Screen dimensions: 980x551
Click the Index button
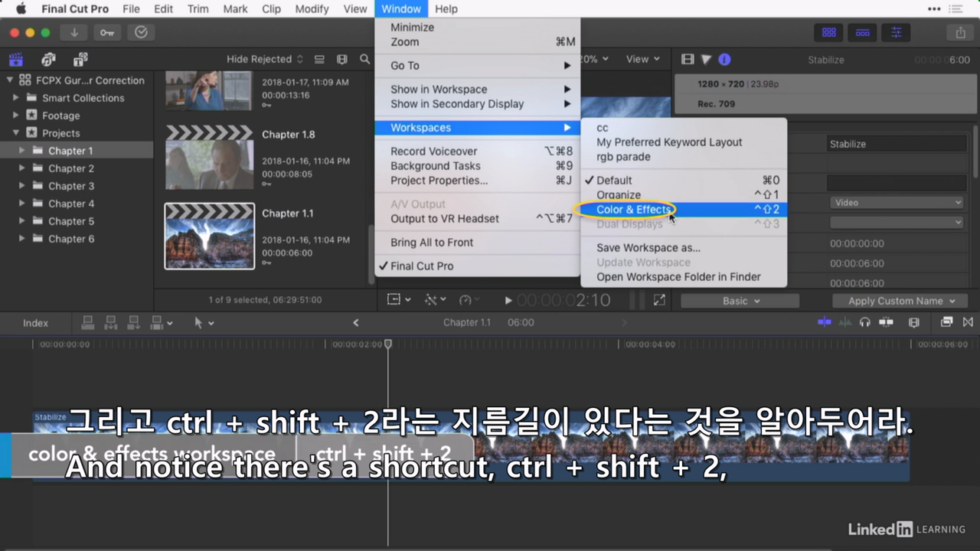pyautogui.click(x=35, y=323)
